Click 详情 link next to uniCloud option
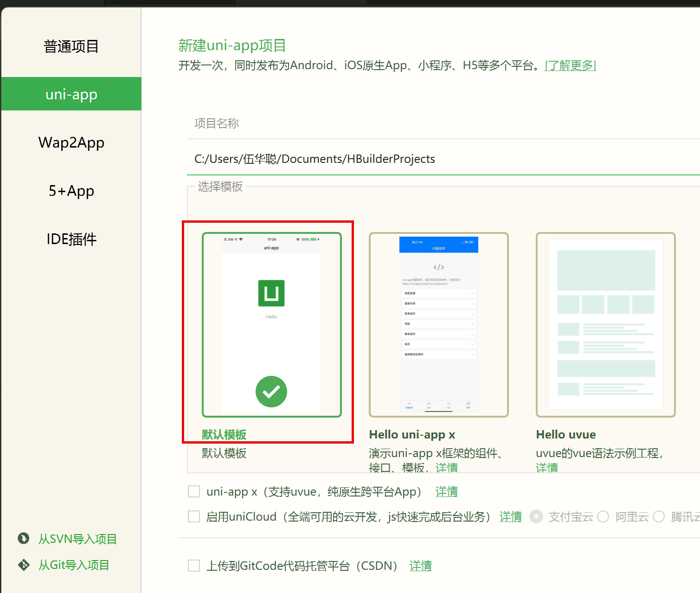Image resolution: width=700 pixels, height=593 pixels. [510, 516]
